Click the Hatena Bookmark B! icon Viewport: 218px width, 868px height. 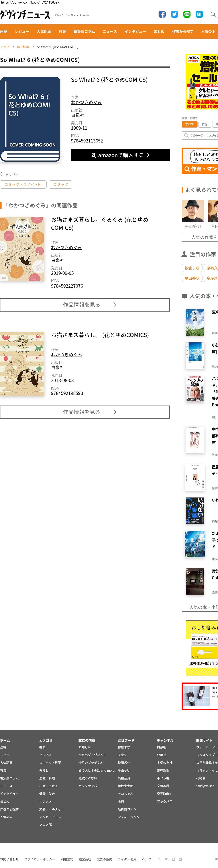click(199, 14)
